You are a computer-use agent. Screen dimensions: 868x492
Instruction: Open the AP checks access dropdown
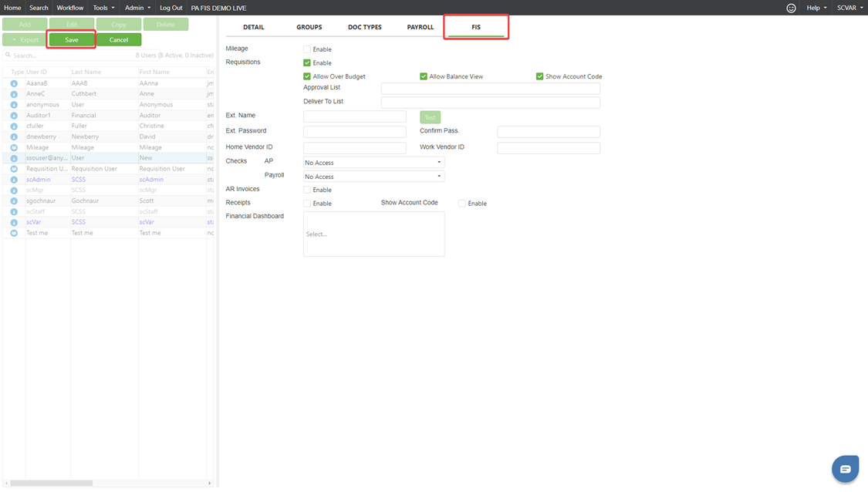pos(373,163)
